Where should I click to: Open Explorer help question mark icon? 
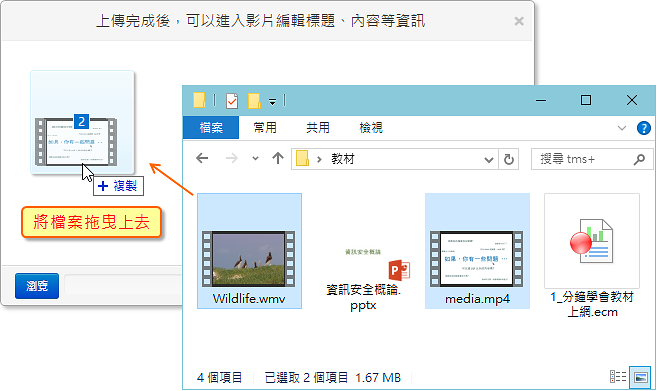[x=644, y=128]
